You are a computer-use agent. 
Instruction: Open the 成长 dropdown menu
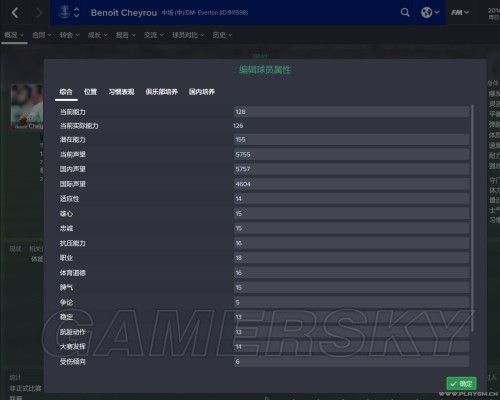[x=97, y=35]
